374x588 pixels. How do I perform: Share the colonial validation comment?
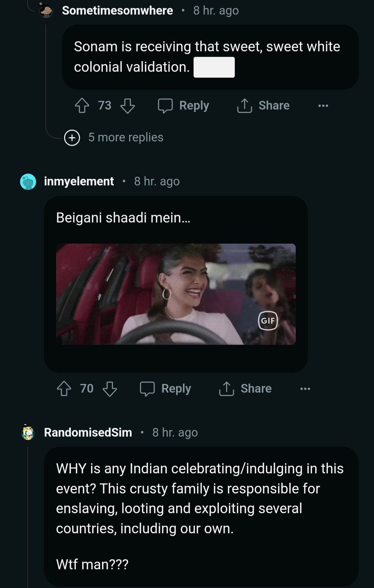click(x=263, y=105)
